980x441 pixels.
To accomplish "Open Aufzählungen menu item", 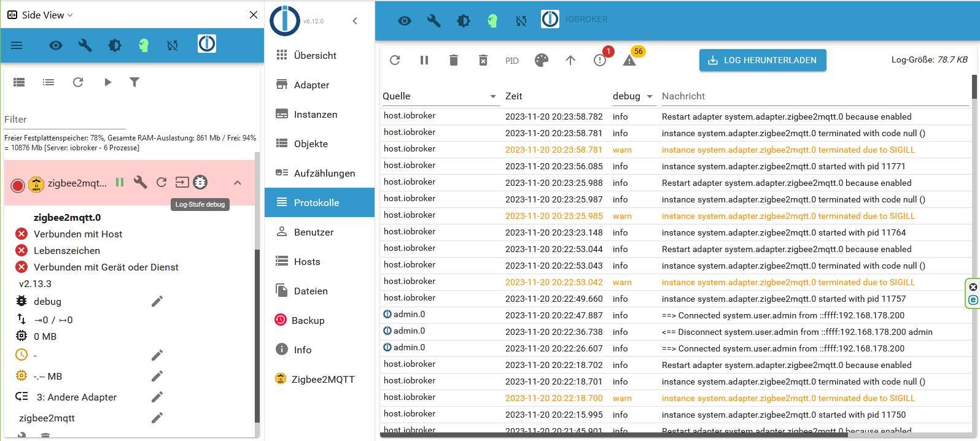I will (319, 173).
